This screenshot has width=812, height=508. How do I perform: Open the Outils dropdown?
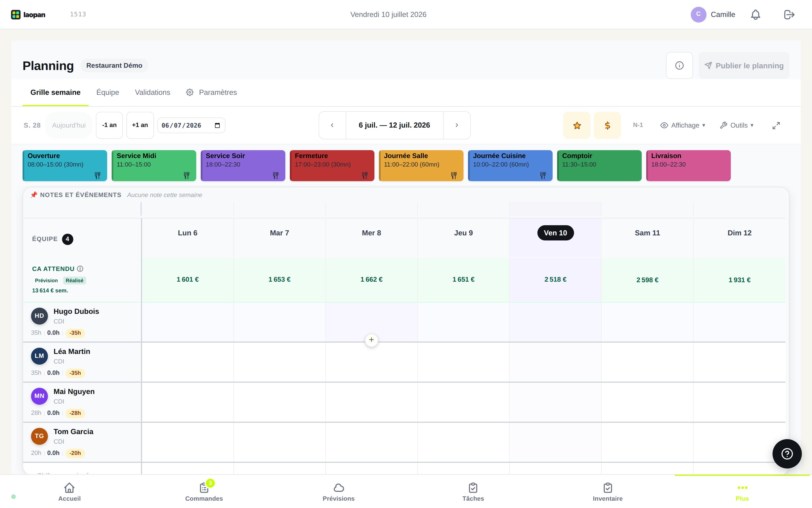click(x=737, y=125)
